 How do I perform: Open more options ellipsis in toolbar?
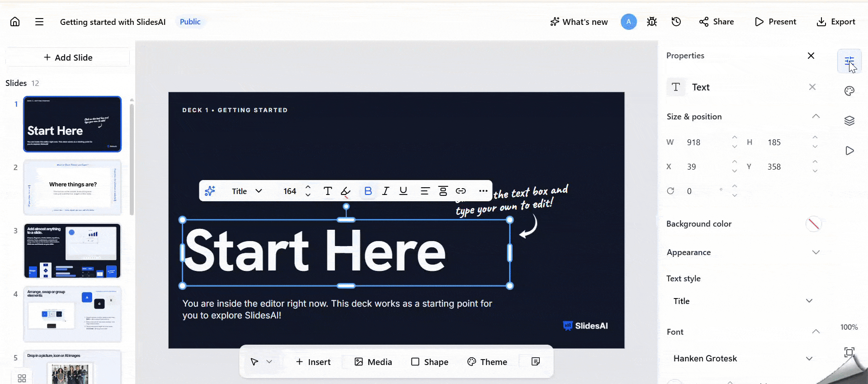(x=483, y=191)
